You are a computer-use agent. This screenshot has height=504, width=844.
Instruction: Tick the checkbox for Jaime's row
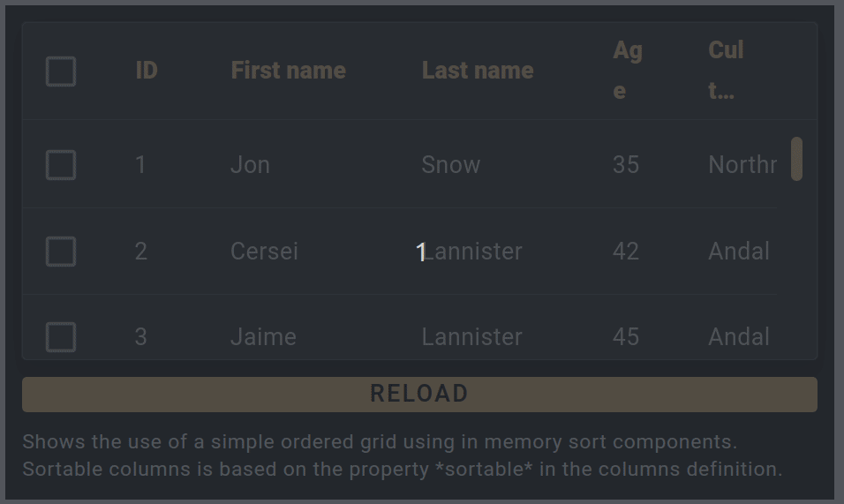(x=61, y=336)
